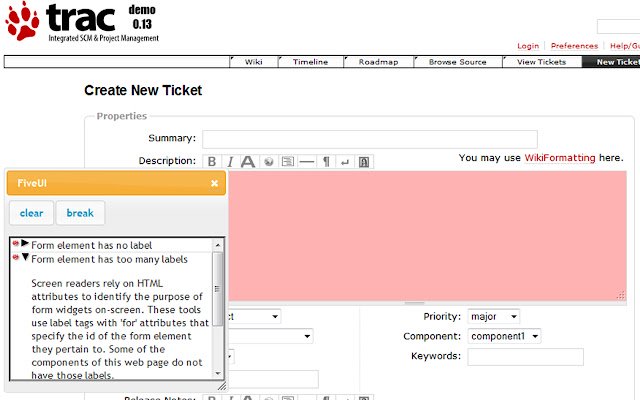
Task: Insert a code block in Description
Action: click(x=288, y=162)
